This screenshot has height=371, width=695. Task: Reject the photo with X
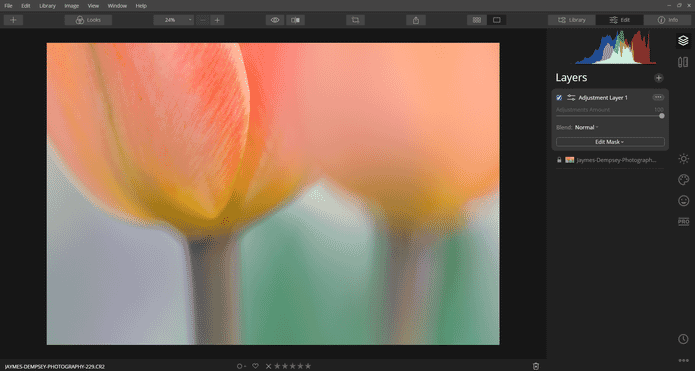pos(268,366)
